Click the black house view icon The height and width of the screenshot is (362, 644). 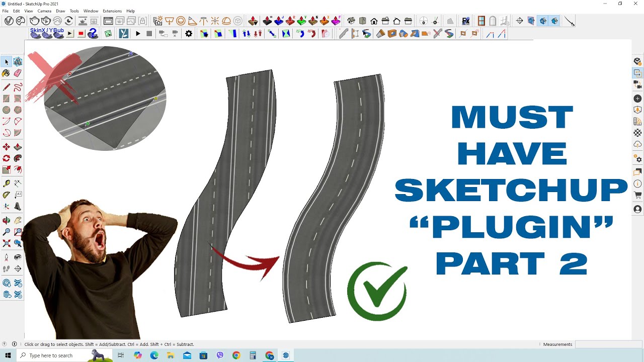[374, 21]
